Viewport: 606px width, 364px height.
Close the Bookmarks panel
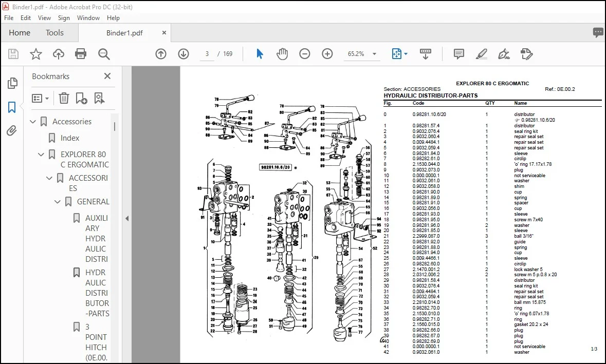[x=107, y=76]
